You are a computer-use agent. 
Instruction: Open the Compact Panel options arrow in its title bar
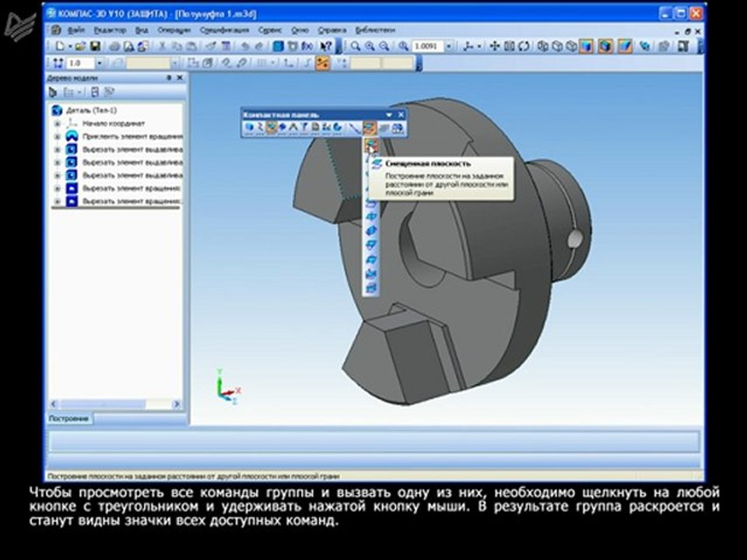tap(389, 115)
